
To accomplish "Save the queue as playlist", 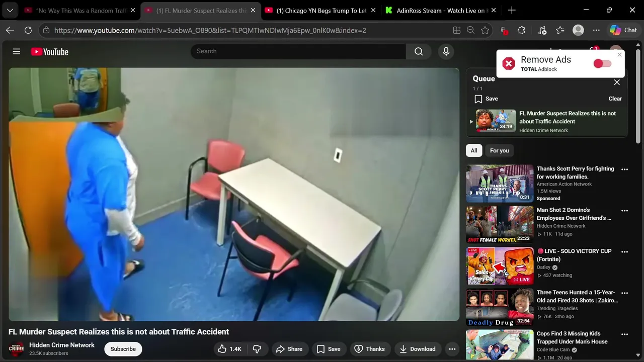I will [486, 99].
